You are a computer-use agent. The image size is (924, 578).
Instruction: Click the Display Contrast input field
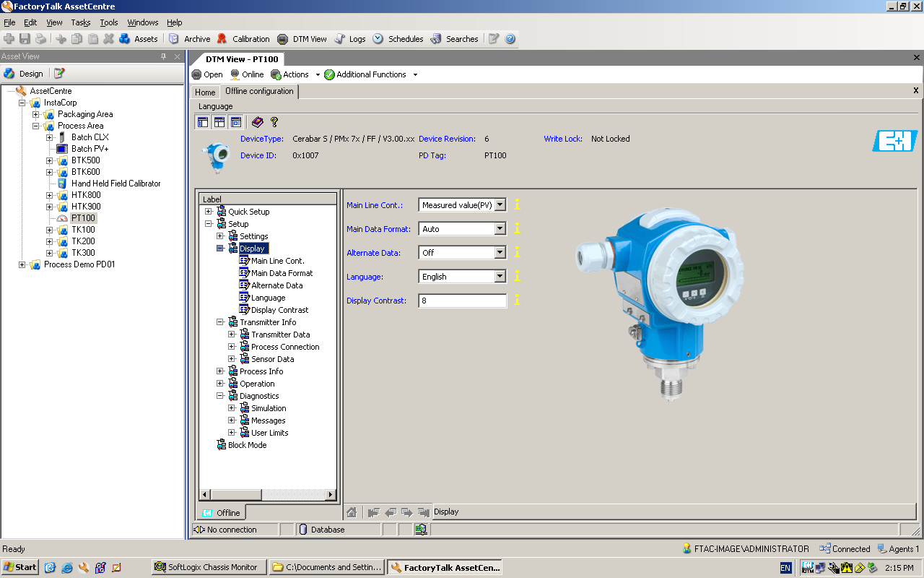pyautogui.click(x=462, y=301)
